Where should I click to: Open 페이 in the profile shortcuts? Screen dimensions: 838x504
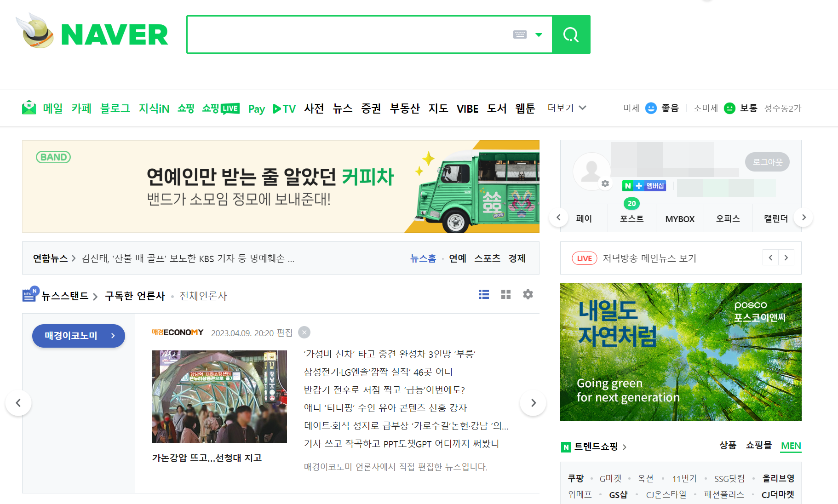[x=584, y=219]
